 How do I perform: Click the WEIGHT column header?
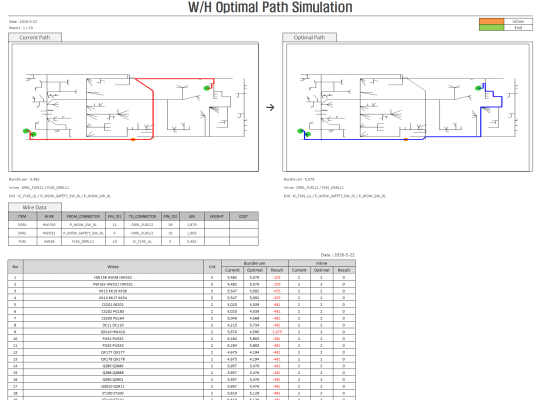click(x=217, y=216)
